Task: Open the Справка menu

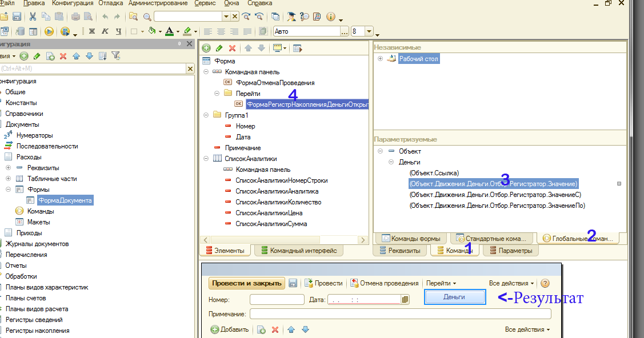Action: click(260, 3)
